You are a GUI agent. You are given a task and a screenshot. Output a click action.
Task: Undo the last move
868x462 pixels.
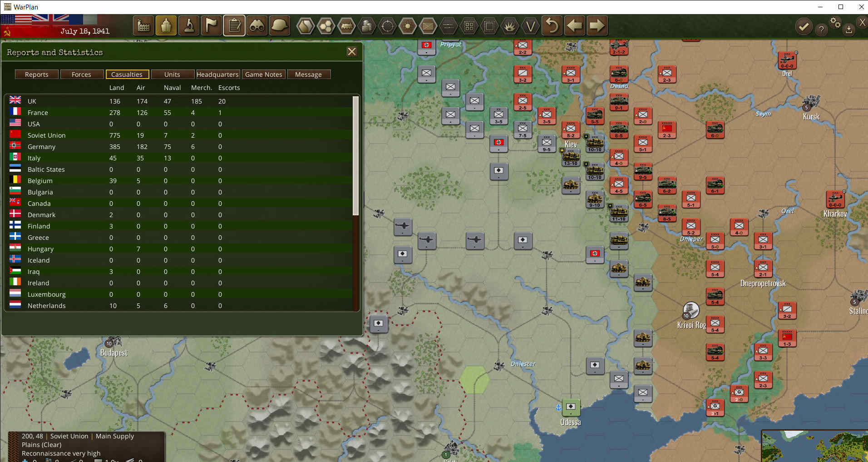[x=552, y=26]
